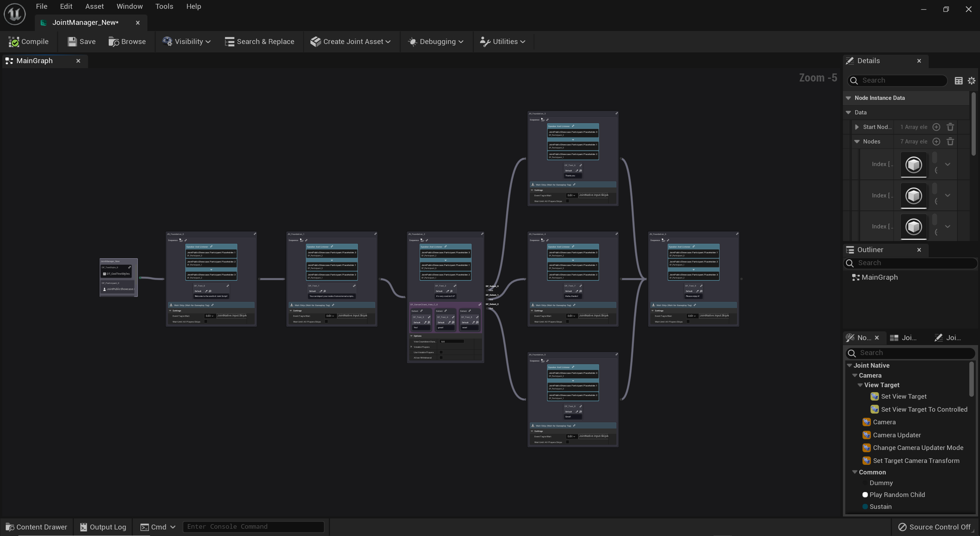Collapse the Camera category in palette

(855, 375)
